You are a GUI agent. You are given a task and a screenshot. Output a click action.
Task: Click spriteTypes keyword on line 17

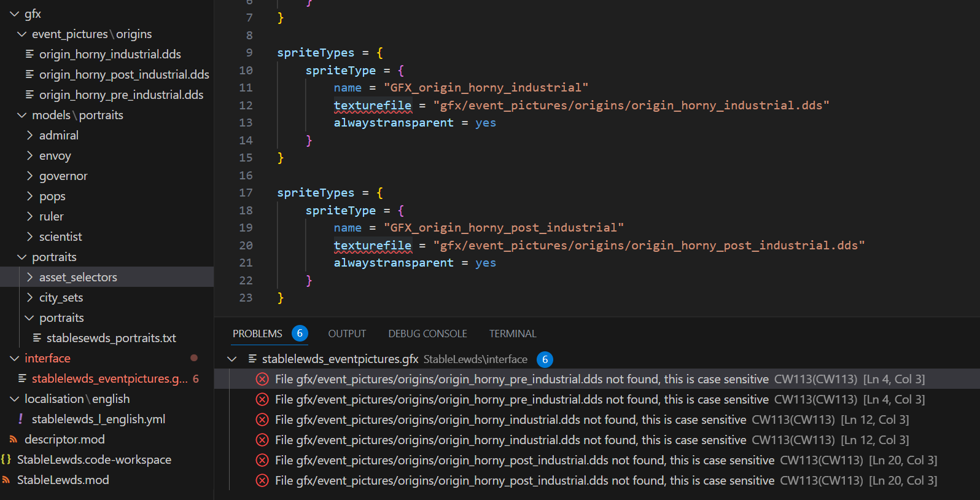[x=316, y=192]
